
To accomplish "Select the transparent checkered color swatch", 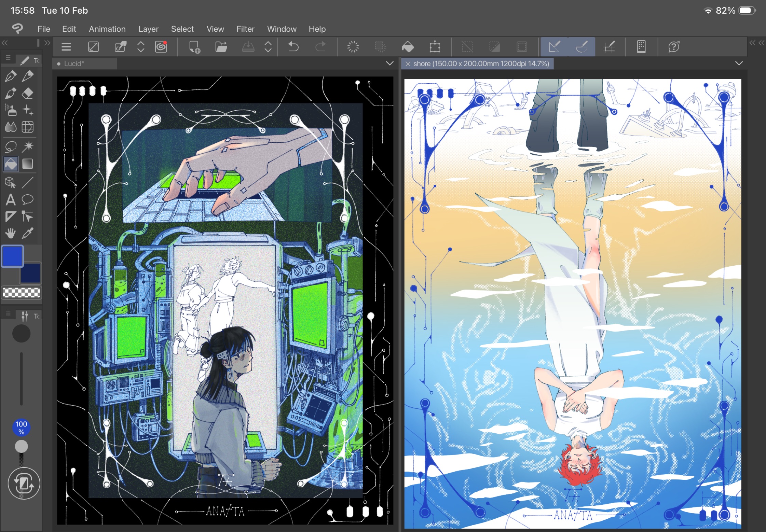I will [x=21, y=293].
